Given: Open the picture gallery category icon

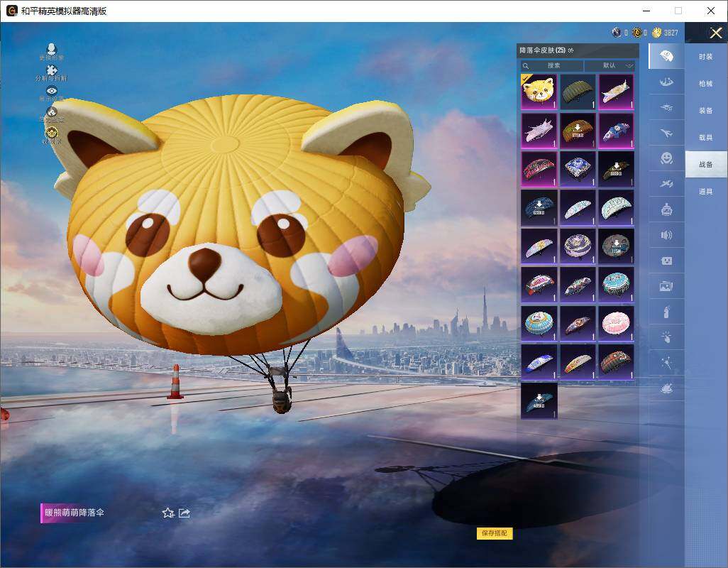Looking at the screenshot, I should point(666,286).
